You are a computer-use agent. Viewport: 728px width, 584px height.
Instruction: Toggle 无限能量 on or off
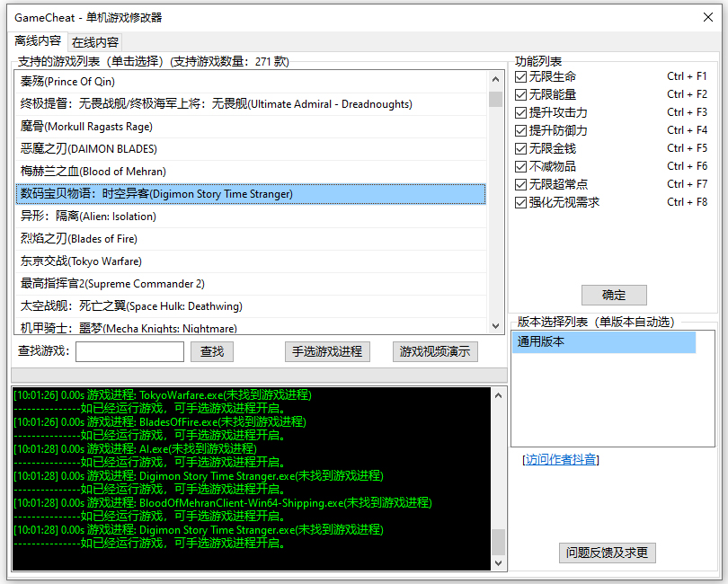point(521,94)
